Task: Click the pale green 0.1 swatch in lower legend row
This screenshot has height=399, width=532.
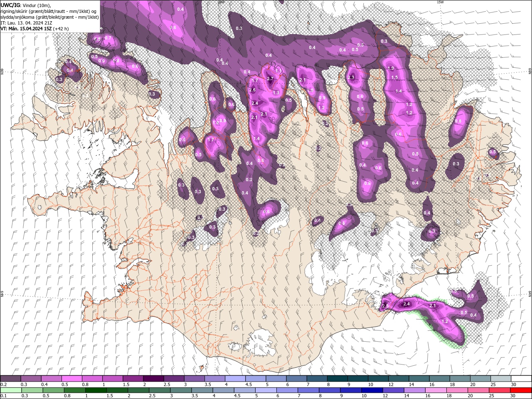Action: point(11,390)
